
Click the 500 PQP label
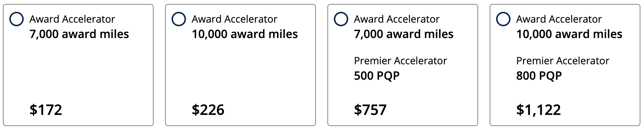click(x=377, y=76)
